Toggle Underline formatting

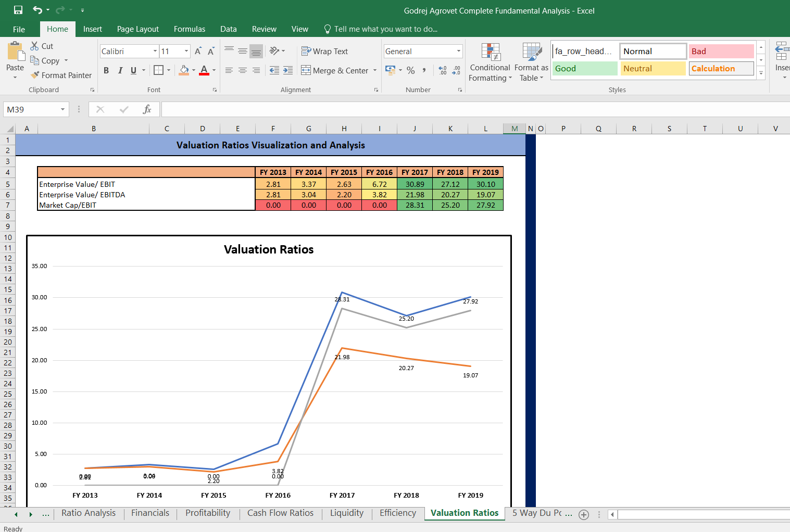pos(134,70)
